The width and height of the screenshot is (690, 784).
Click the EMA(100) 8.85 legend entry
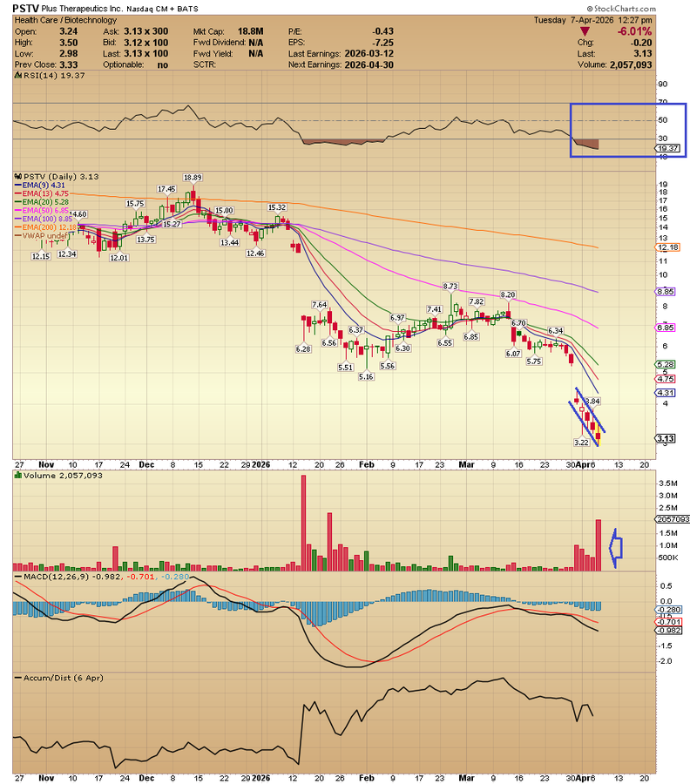[x=44, y=219]
